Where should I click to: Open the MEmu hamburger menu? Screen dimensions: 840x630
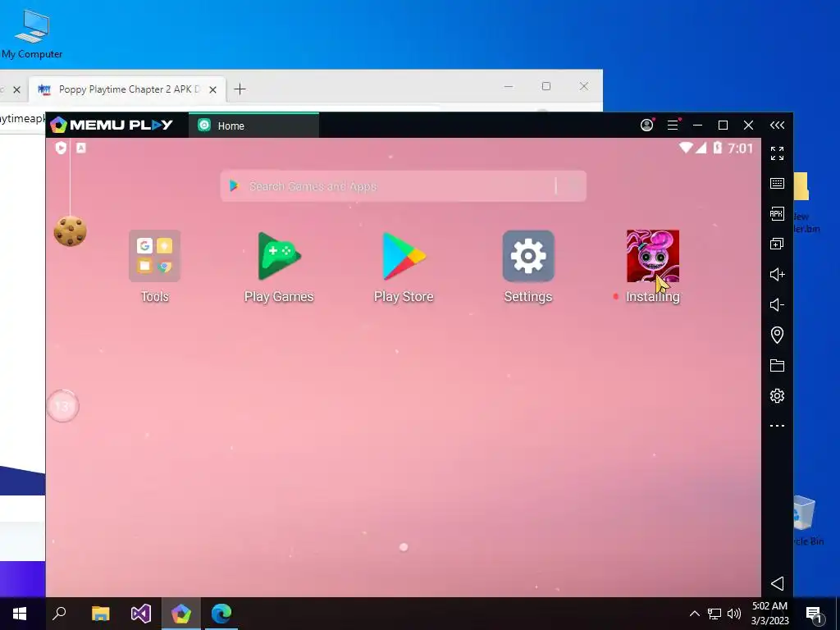click(673, 125)
